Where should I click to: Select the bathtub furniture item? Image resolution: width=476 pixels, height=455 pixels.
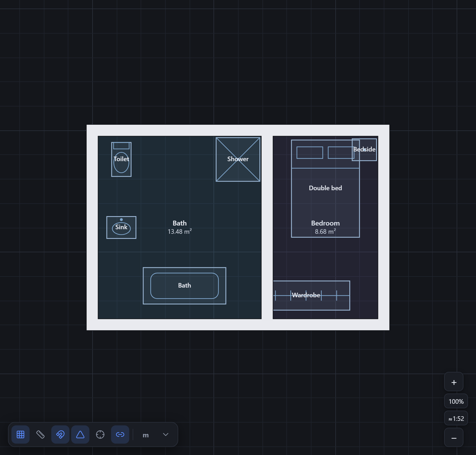[184, 286]
